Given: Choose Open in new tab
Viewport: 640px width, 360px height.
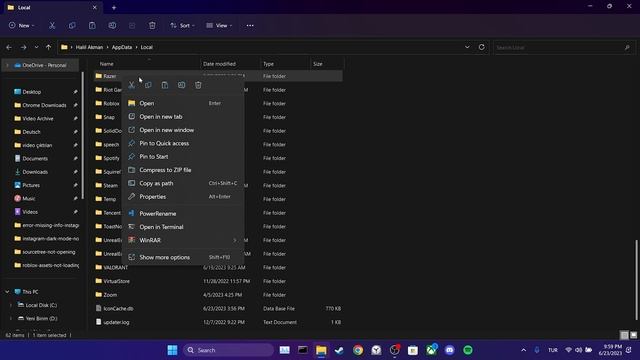Looking at the screenshot, I should [183, 117].
